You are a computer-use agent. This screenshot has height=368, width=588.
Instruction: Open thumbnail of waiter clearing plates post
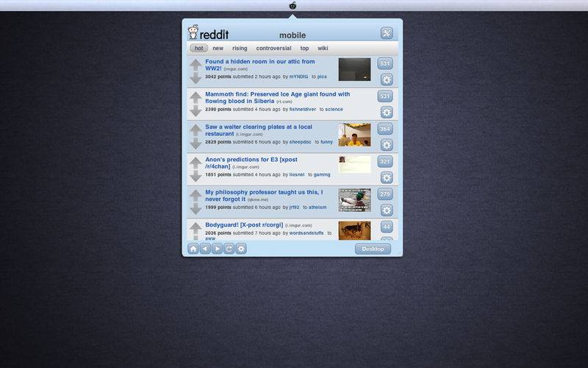tap(354, 135)
